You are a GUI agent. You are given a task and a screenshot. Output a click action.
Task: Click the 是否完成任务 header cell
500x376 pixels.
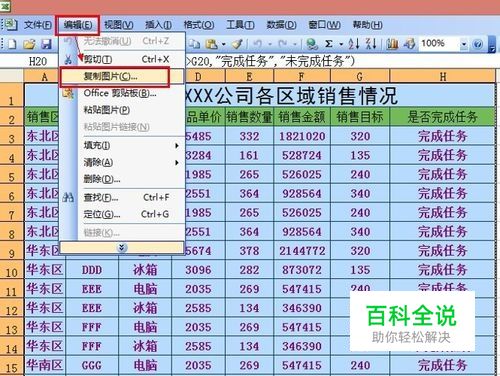point(443,117)
